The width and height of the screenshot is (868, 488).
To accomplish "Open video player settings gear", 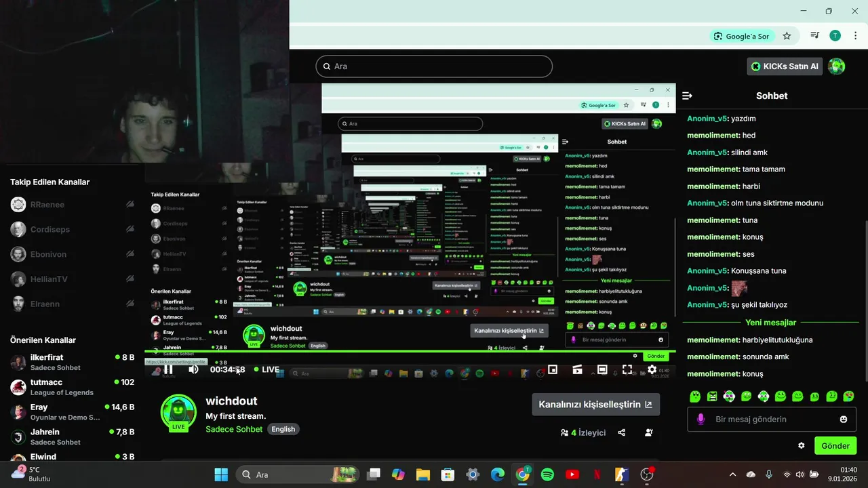I will (x=652, y=369).
